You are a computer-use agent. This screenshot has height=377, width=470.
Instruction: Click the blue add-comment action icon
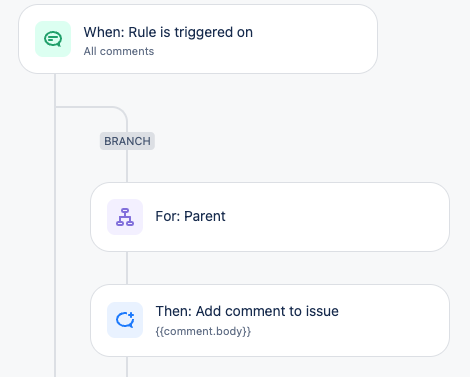[125, 320]
